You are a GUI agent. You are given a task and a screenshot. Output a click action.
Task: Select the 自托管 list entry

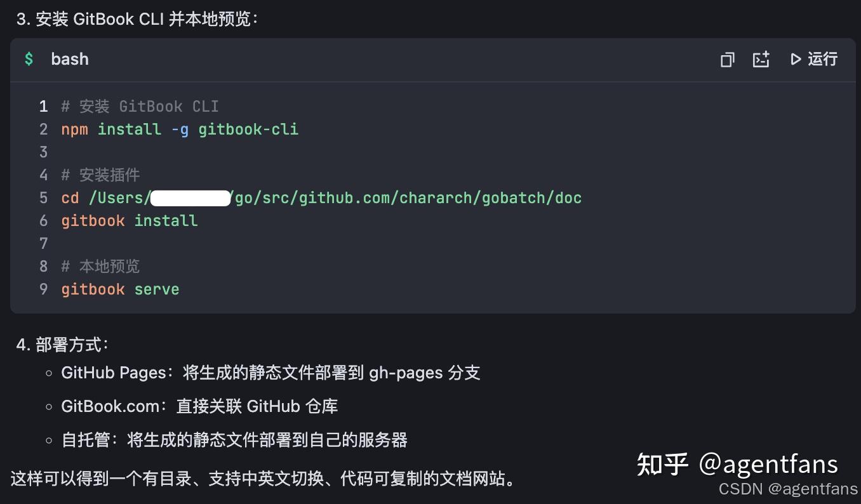(234, 440)
